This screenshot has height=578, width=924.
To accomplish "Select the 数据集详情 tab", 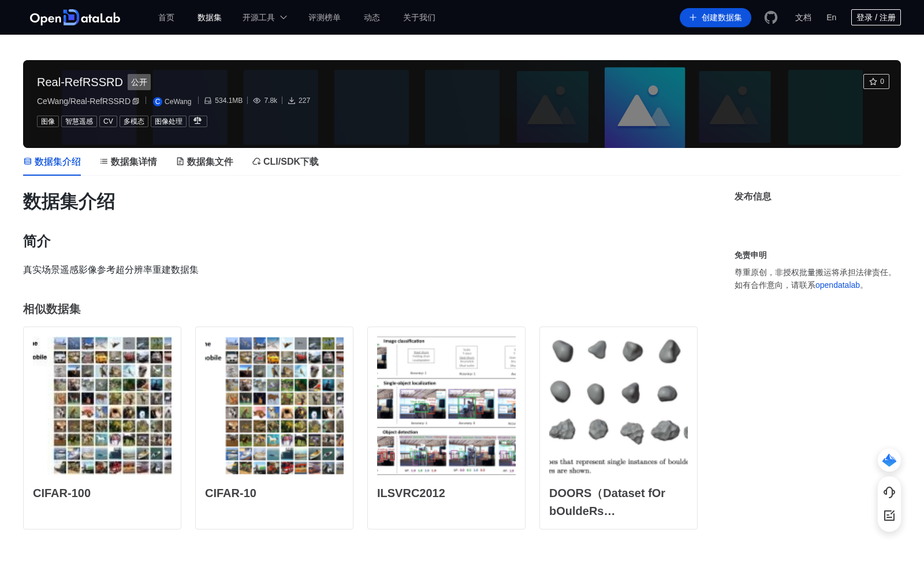I will coord(128,162).
